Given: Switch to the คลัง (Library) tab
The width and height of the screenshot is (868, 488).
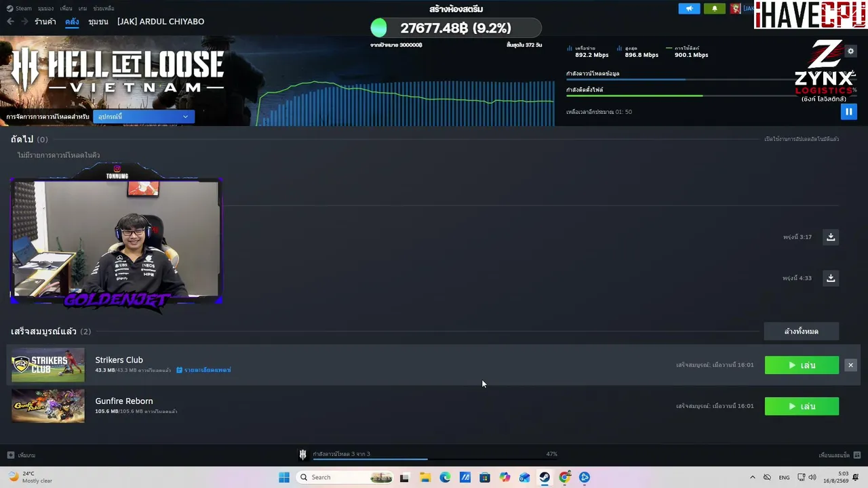Looking at the screenshot, I should (x=73, y=22).
